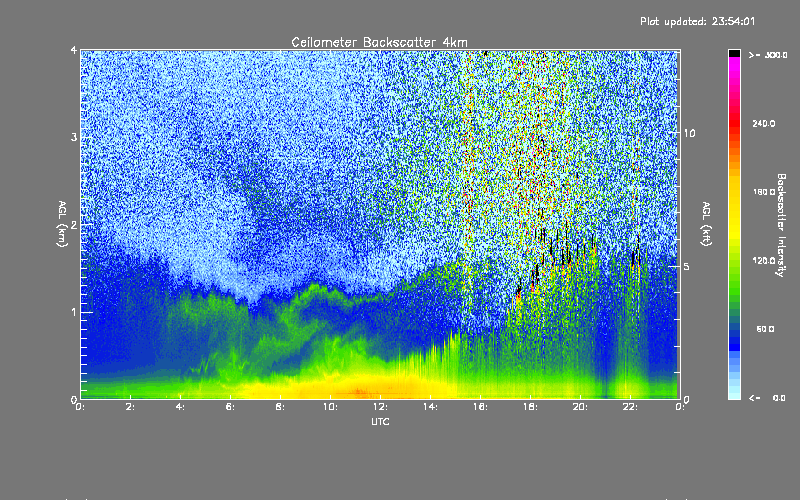Click the 3 tick on the AGL (km) axis
Screen dimensions: 800x500
point(74,137)
